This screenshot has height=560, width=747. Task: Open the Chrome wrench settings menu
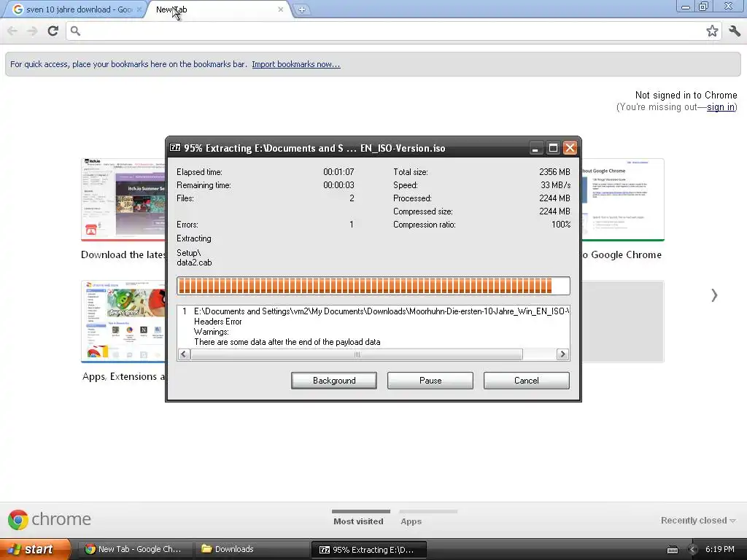[735, 31]
